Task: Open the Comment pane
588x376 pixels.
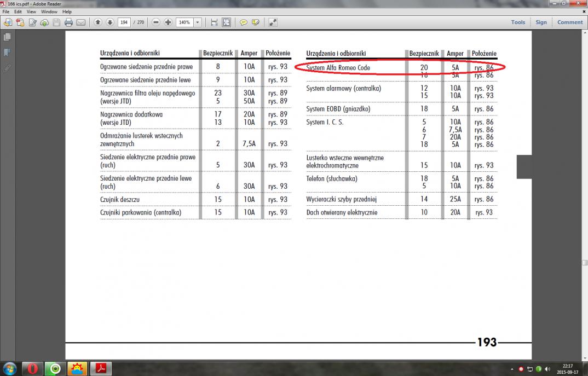Action: tap(570, 22)
